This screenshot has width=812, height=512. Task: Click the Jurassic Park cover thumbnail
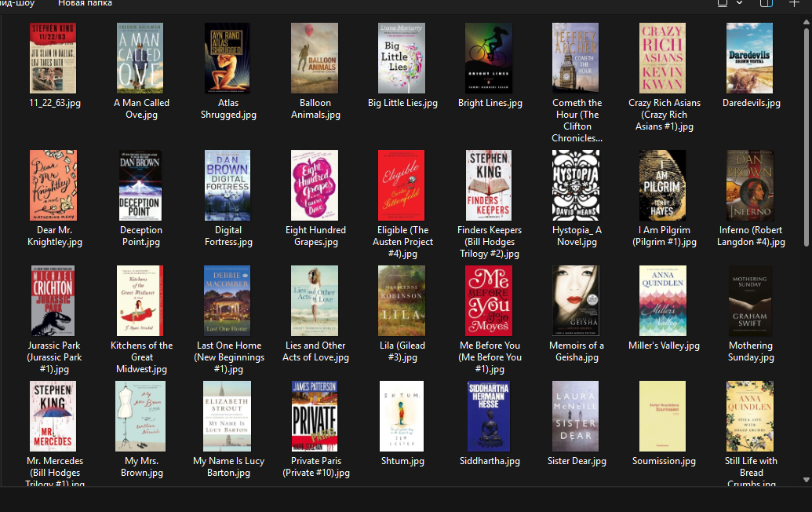point(53,301)
